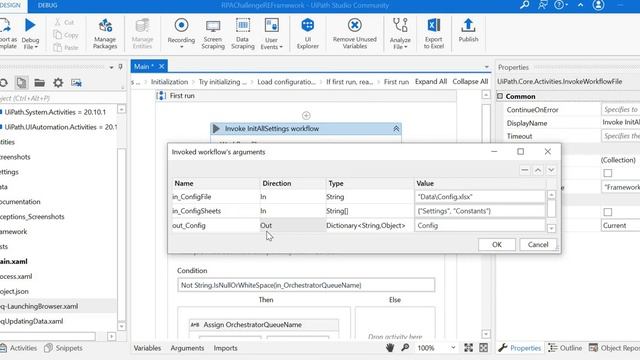Select the Out direction cell
Screen dimensions: 640x360
(292, 225)
